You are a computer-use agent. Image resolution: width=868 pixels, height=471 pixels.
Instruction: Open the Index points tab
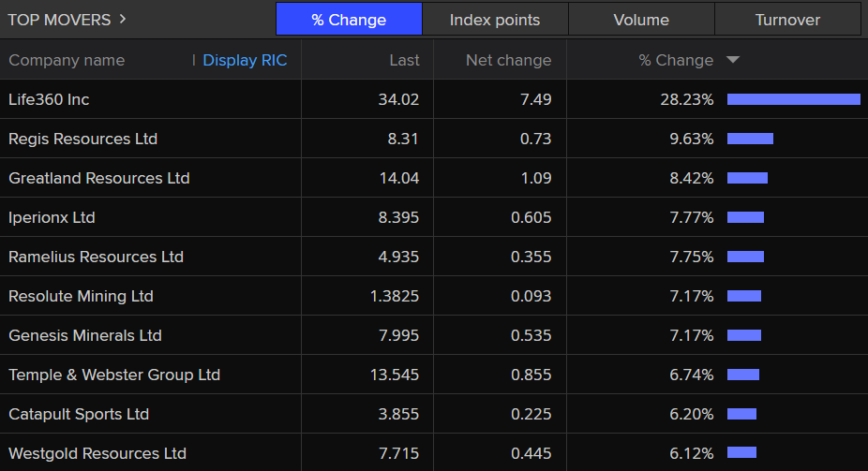coord(495,20)
